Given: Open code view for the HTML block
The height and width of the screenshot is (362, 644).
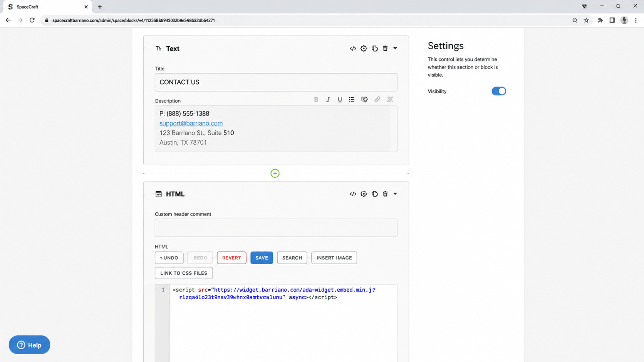Looking at the screenshot, I should (x=353, y=194).
